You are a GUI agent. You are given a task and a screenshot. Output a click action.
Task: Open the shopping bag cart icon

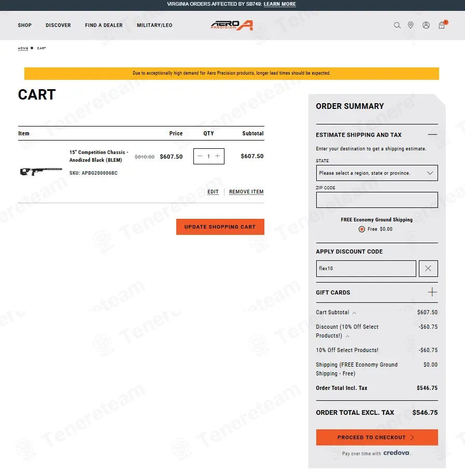pyautogui.click(x=442, y=25)
